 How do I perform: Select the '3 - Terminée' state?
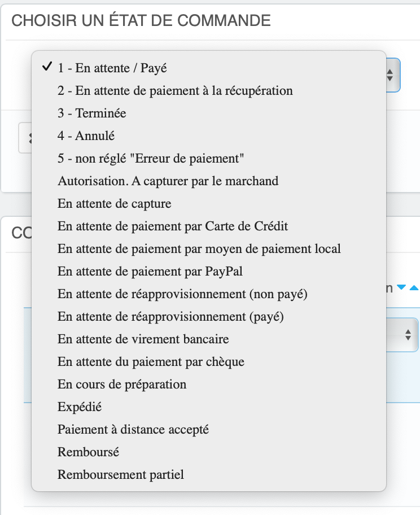pos(208,114)
